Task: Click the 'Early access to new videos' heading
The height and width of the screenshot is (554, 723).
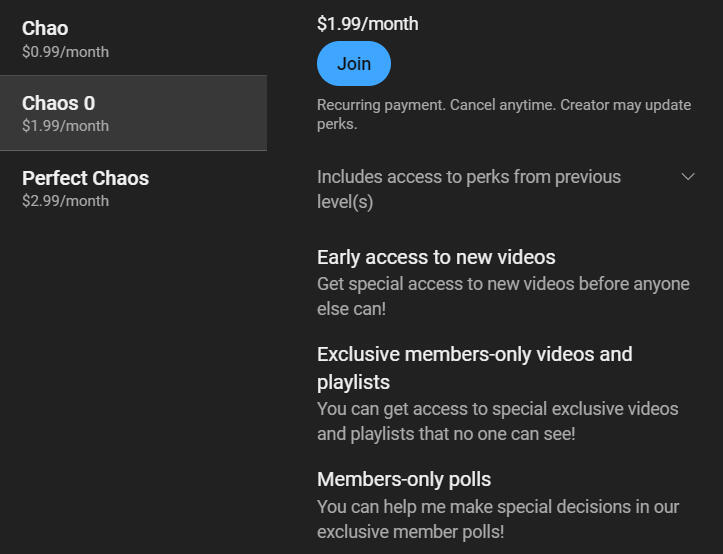Action: click(x=436, y=257)
